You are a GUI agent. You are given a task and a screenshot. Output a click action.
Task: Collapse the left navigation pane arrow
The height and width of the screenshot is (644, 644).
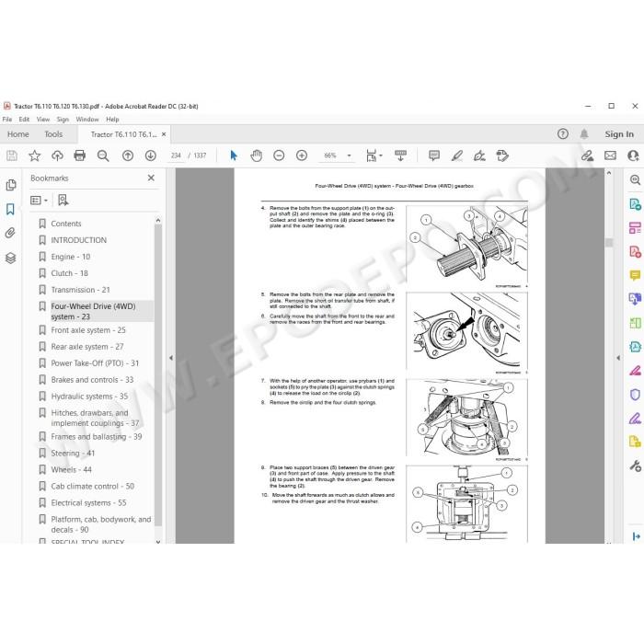pyautogui.click(x=171, y=358)
